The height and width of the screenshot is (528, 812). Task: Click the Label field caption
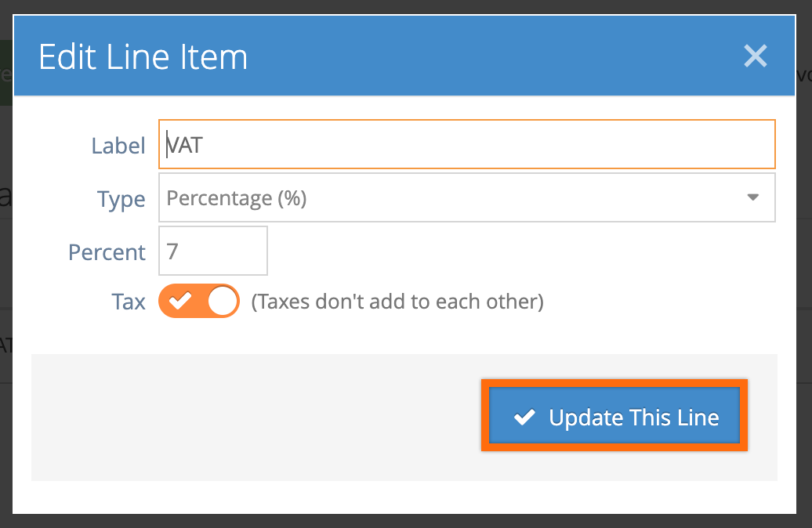pos(118,146)
